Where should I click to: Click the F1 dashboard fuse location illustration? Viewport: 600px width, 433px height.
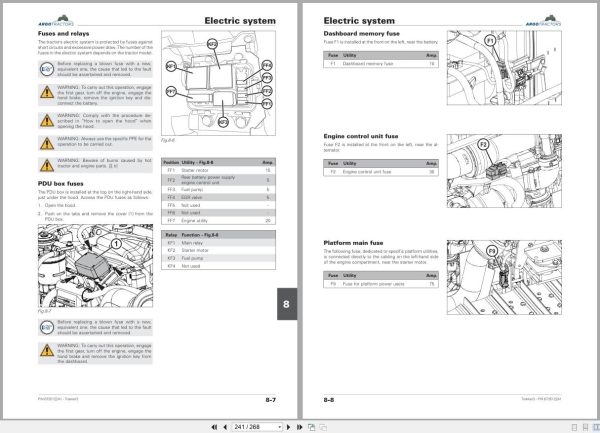pyautogui.click(x=504, y=68)
